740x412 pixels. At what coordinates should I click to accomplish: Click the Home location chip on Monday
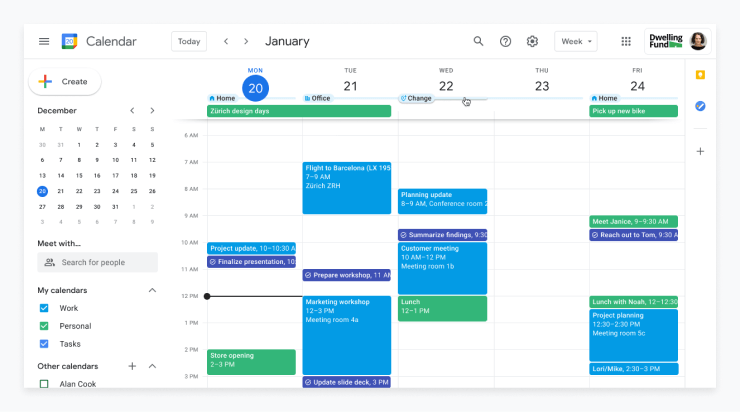[222, 98]
